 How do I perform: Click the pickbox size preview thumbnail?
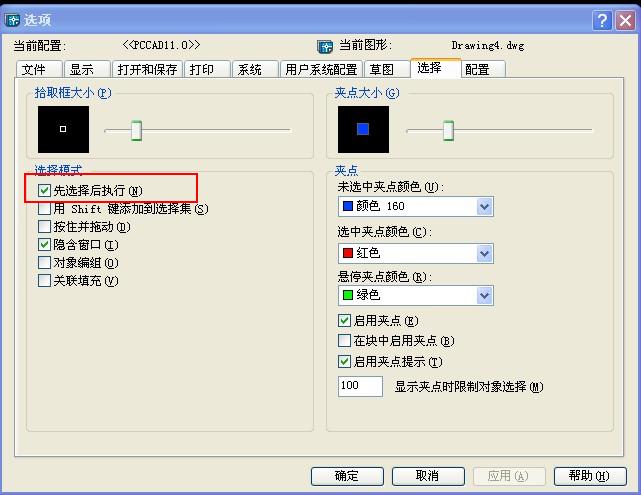point(63,130)
